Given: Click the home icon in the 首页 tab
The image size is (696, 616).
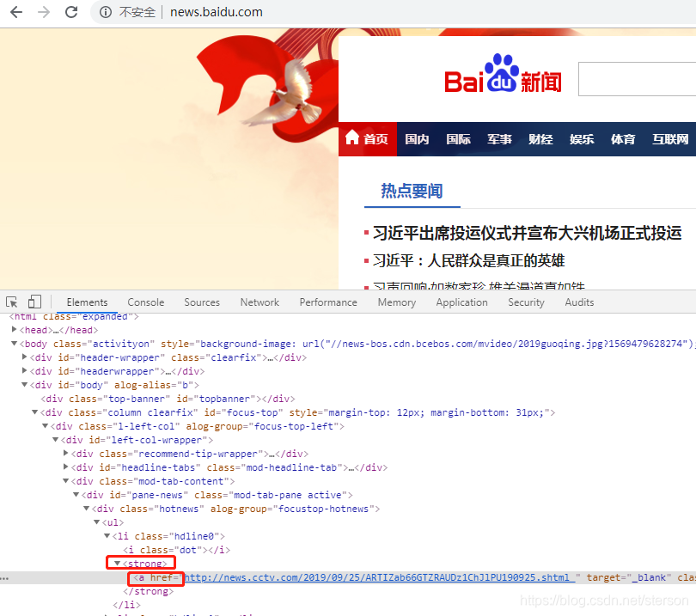Looking at the screenshot, I should (x=352, y=137).
